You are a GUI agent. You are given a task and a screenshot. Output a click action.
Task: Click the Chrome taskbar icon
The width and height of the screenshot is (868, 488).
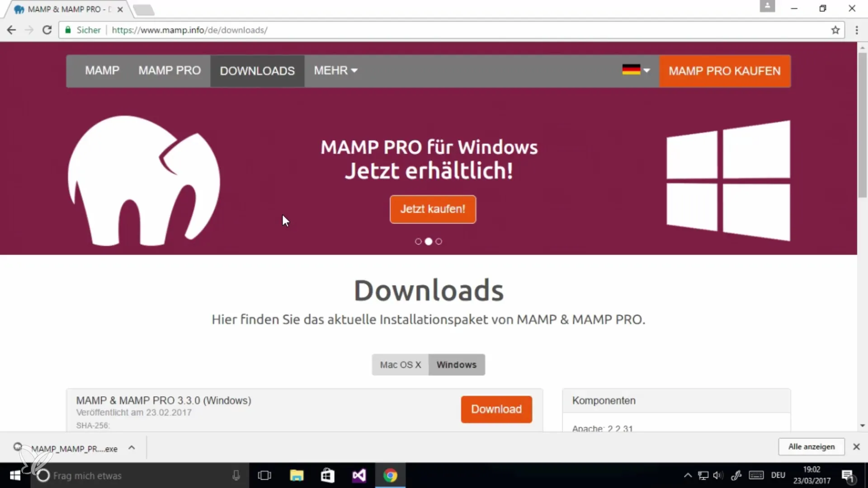(x=390, y=476)
